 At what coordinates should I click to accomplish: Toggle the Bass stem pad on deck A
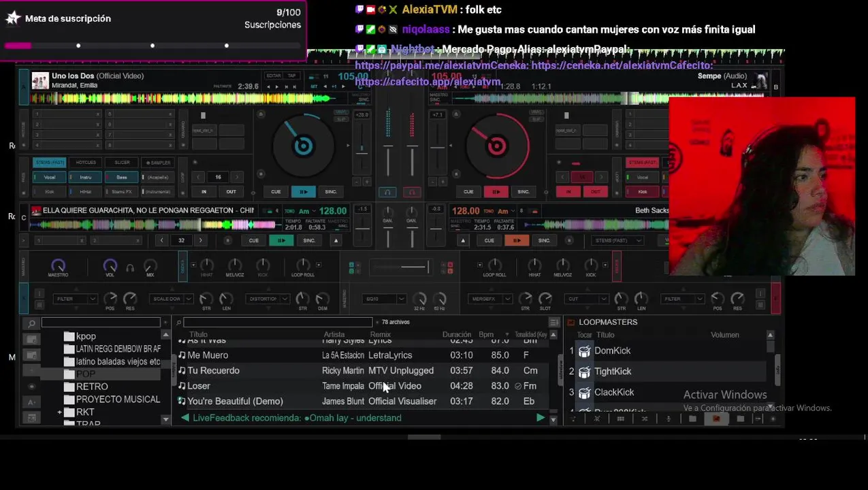coord(121,177)
